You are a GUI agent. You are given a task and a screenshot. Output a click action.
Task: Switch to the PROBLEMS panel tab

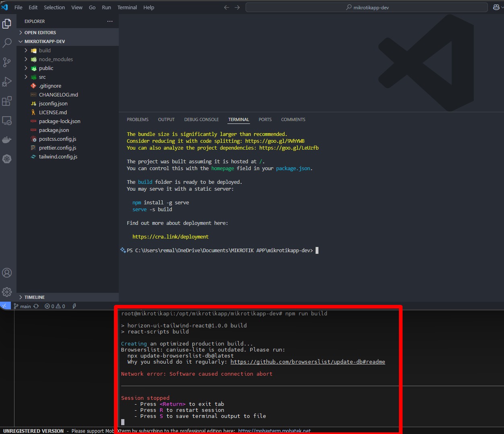(138, 119)
